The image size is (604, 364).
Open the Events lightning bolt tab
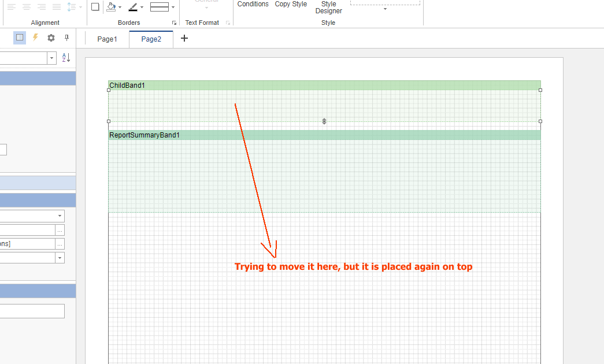click(35, 38)
